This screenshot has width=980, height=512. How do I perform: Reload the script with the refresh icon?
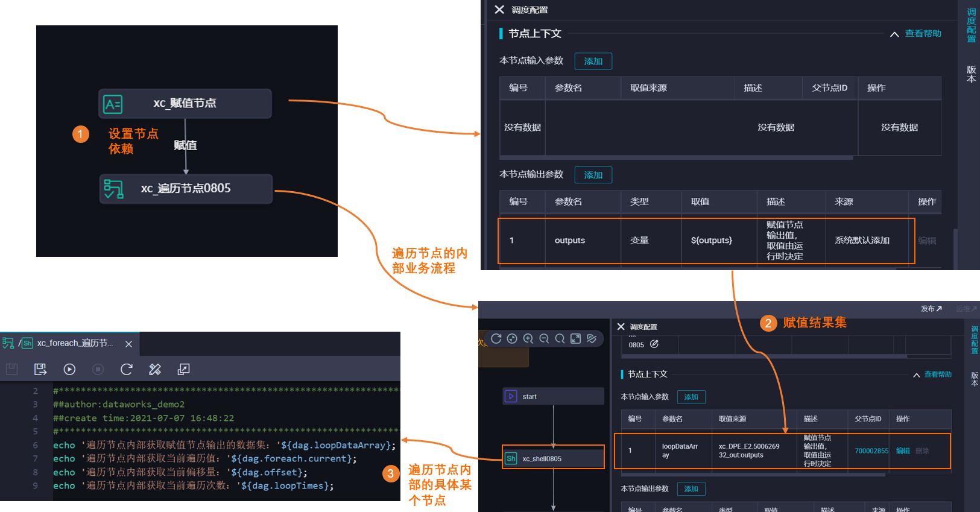coord(127,369)
